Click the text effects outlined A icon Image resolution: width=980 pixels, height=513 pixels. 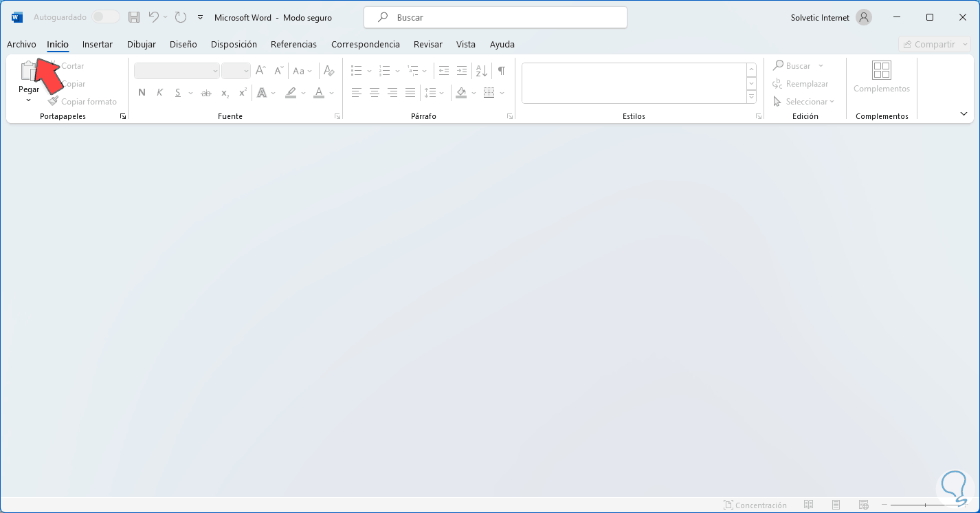[261, 92]
